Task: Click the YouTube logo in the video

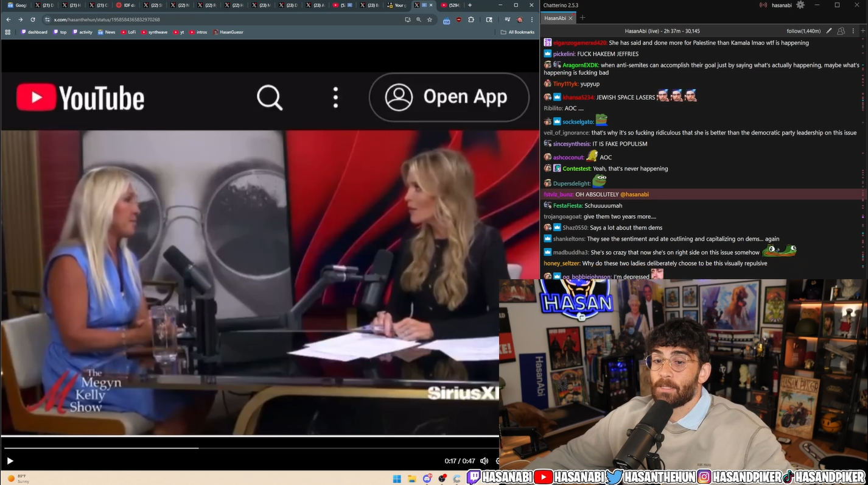Action: (80, 97)
